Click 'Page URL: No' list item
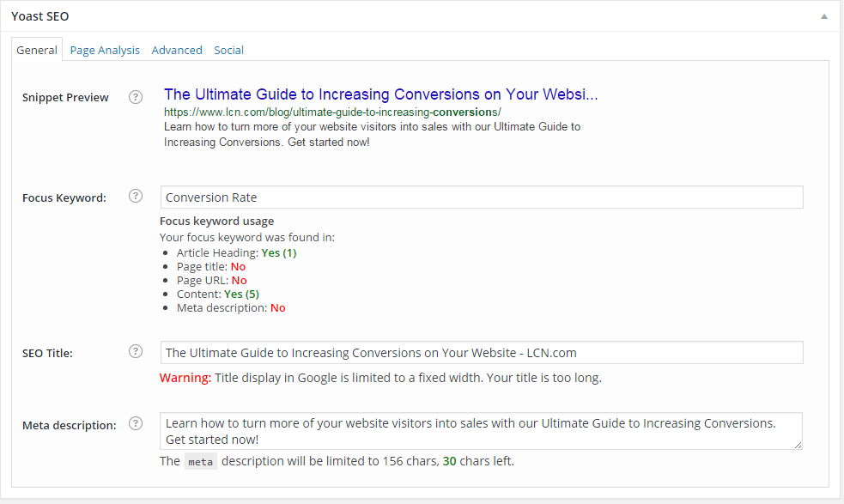This screenshot has height=504, width=844. click(x=211, y=280)
